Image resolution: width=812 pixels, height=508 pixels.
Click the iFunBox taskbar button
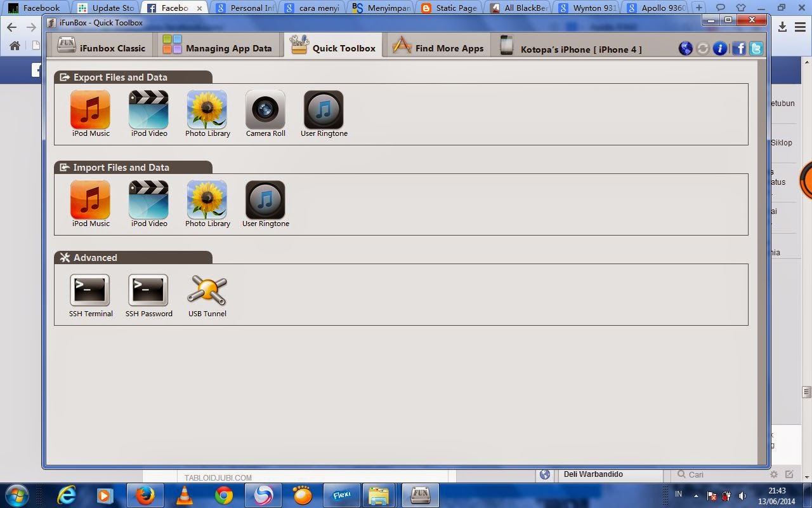coord(419,495)
